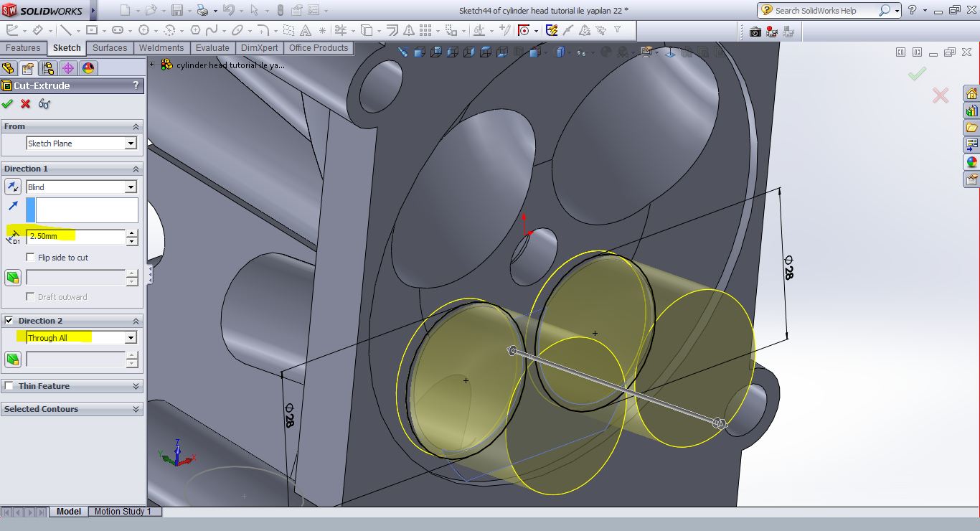This screenshot has height=531, width=980.
Task: Uncheck the Direction 2 checkbox
Action: pos(9,321)
